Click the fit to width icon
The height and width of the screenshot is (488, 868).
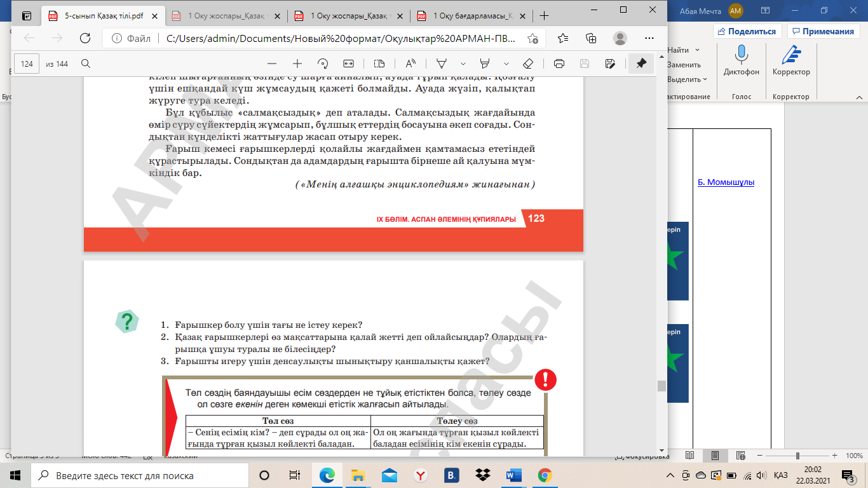pyautogui.click(x=348, y=64)
